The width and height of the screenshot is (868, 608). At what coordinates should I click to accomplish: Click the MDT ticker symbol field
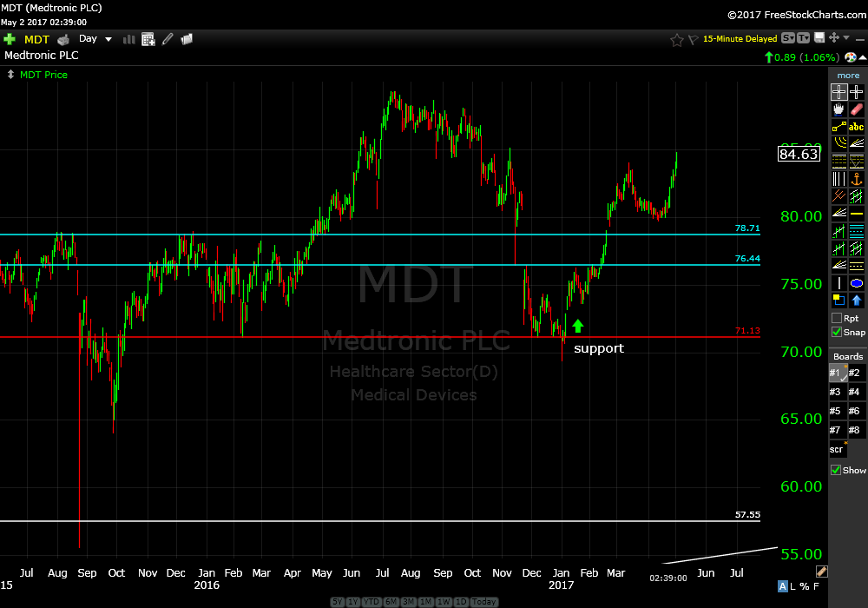click(37, 39)
